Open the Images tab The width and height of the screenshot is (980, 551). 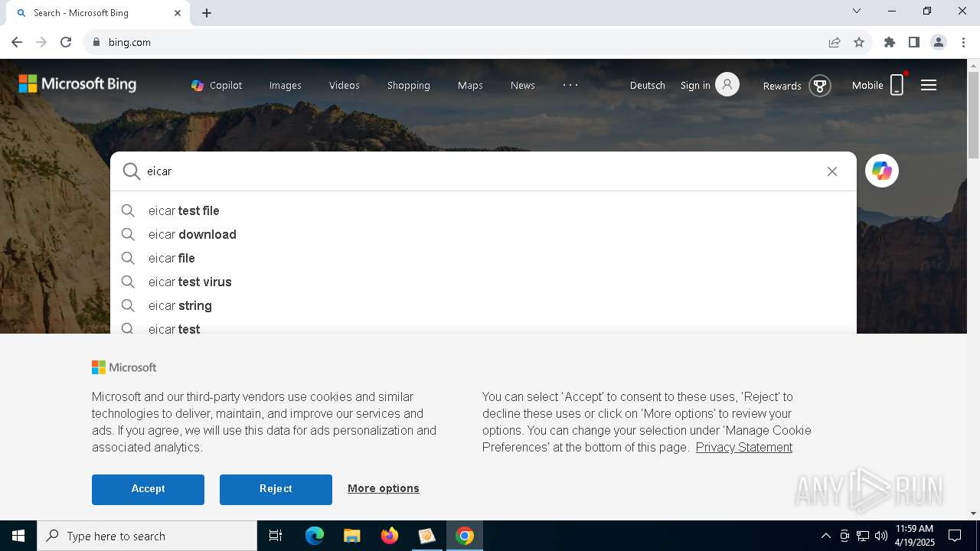[286, 85]
